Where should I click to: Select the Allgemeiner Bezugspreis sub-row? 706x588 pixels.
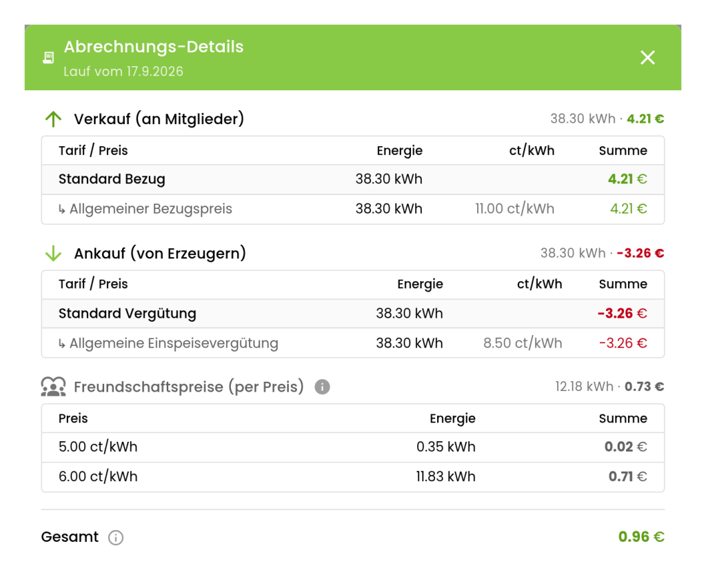point(353,209)
